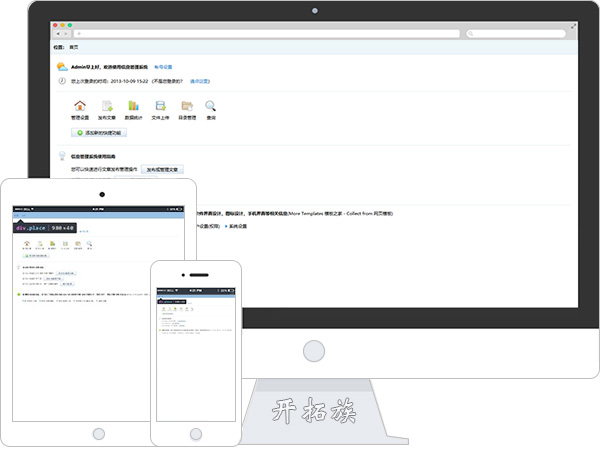
Task: Click 首页 in the location breadcrumb
Action: tap(74, 47)
